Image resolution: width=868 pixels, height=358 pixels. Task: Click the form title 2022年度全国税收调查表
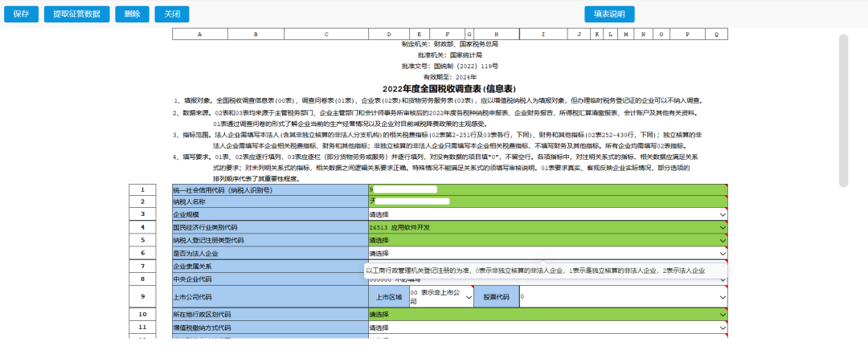pyautogui.click(x=449, y=88)
